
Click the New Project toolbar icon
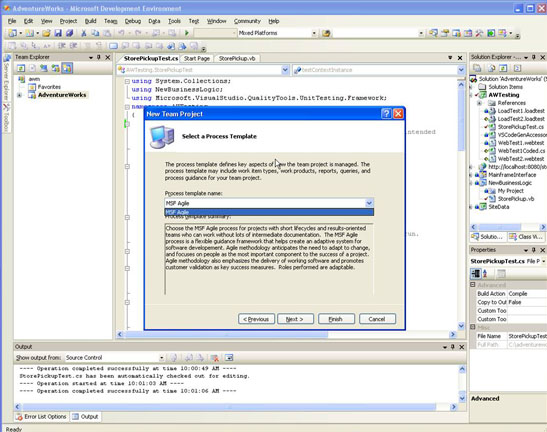pyautogui.click(x=13, y=33)
